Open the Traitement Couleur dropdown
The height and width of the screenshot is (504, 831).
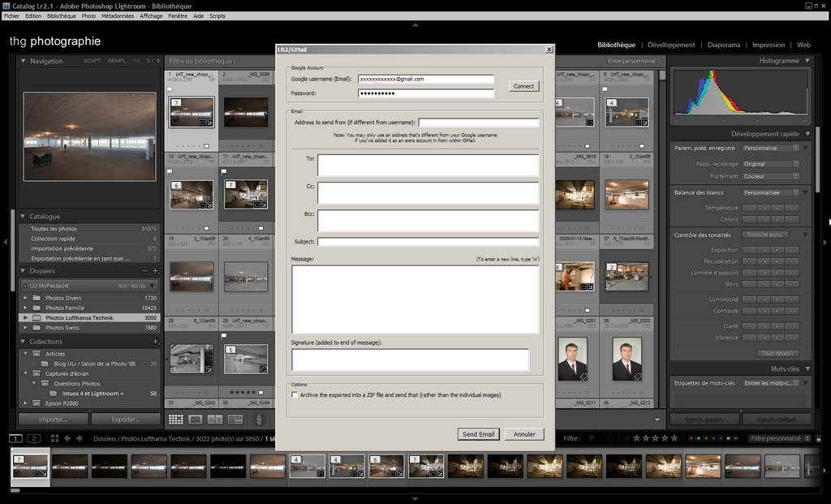[x=771, y=176]
